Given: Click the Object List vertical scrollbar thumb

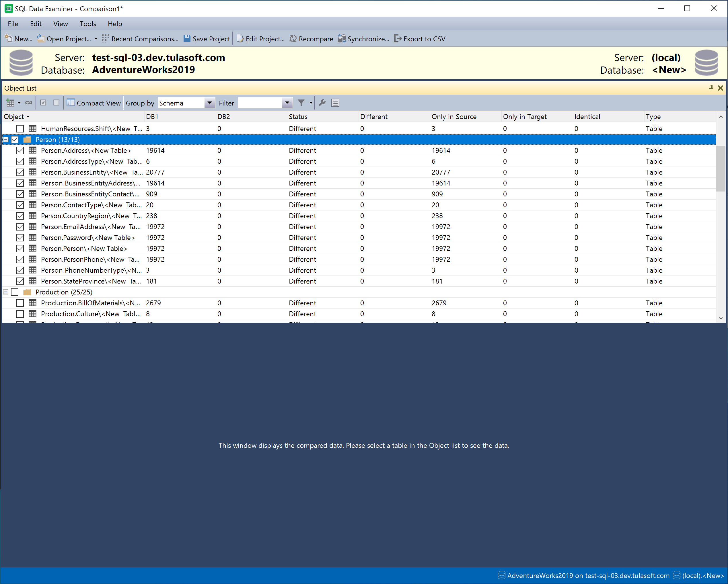Looking at the screenshot, I should pos(721,169).
